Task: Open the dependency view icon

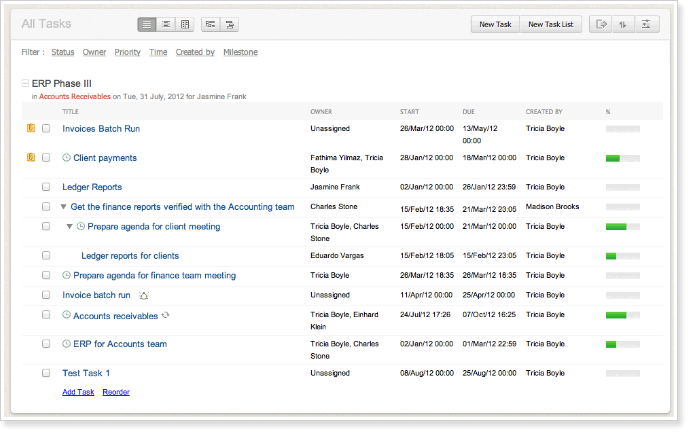Action: tap(211, 25)
